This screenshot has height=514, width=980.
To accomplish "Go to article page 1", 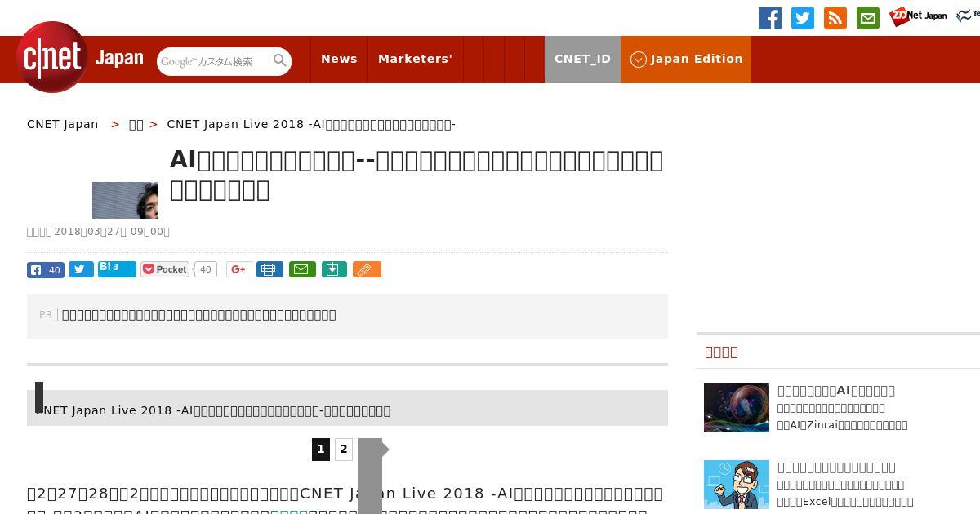I will [321, 449].
